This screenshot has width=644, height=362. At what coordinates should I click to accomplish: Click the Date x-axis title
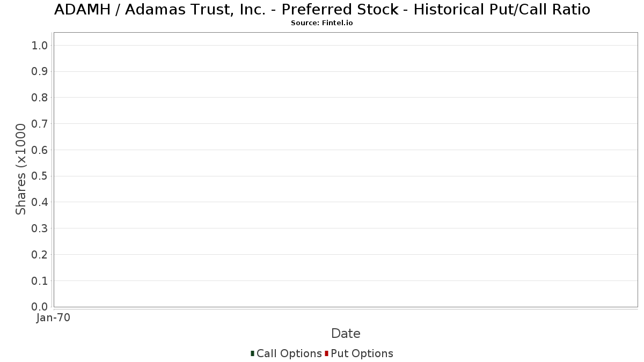click(346, 334)
